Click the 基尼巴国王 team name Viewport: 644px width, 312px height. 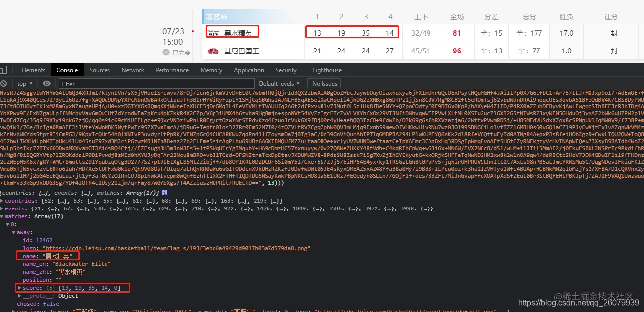(x=242, y=51)
